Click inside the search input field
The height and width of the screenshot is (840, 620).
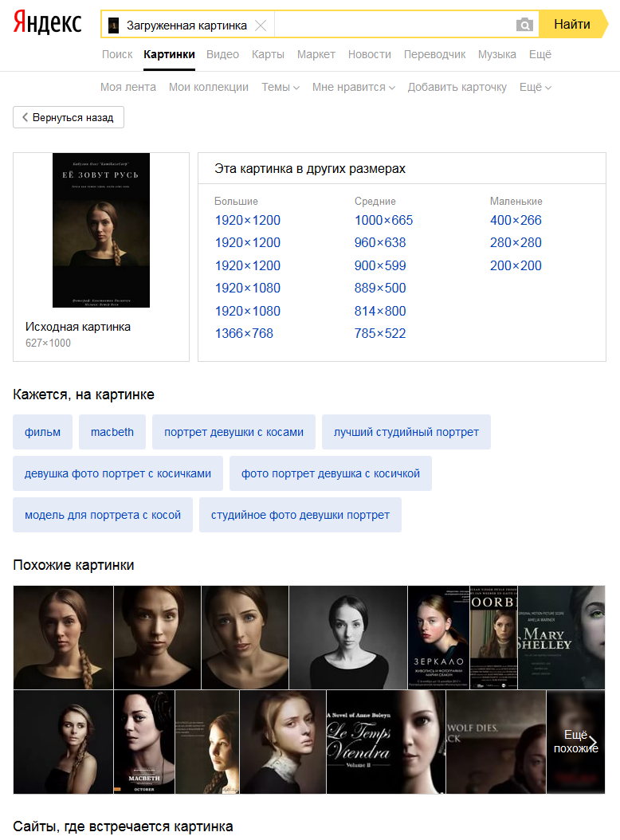[394, 25]
